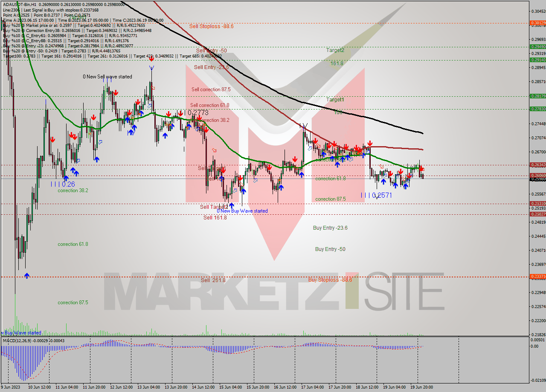The image size is (546, 392).
Task: Click the blue arrow above '0 New Buy Wave started'
Action: click(231, 205)
